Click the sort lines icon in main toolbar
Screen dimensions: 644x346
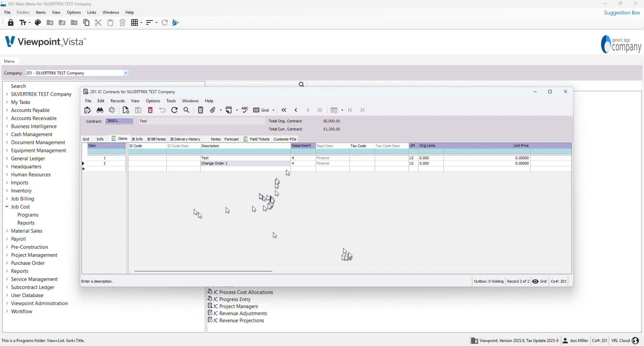click(x=149, y=23)
